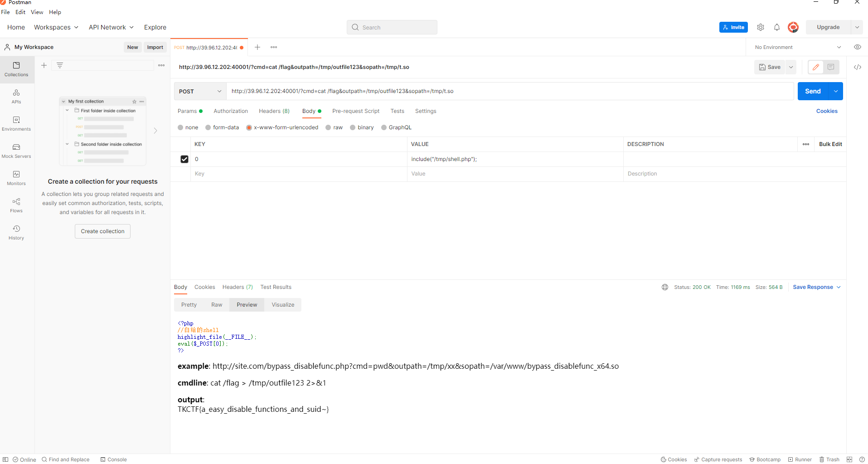The image size is (868, 464).
Task: Open the No Environment selector
Action: click(x=798, y=47)
